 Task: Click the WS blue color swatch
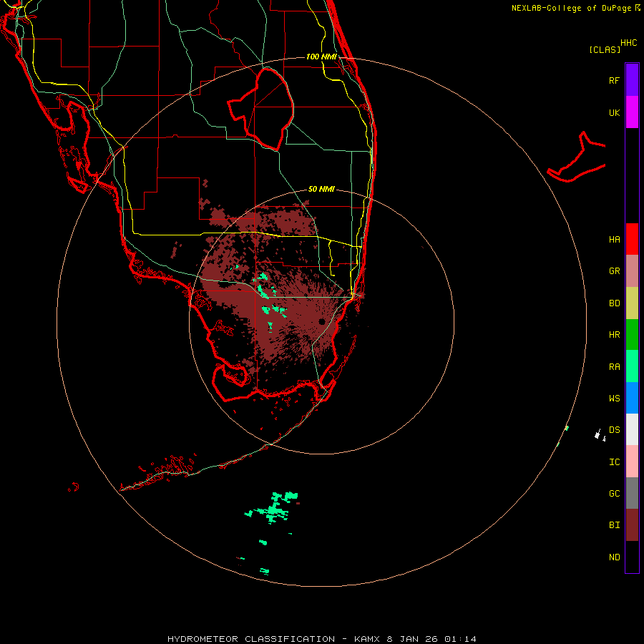(x=632, y=398)
